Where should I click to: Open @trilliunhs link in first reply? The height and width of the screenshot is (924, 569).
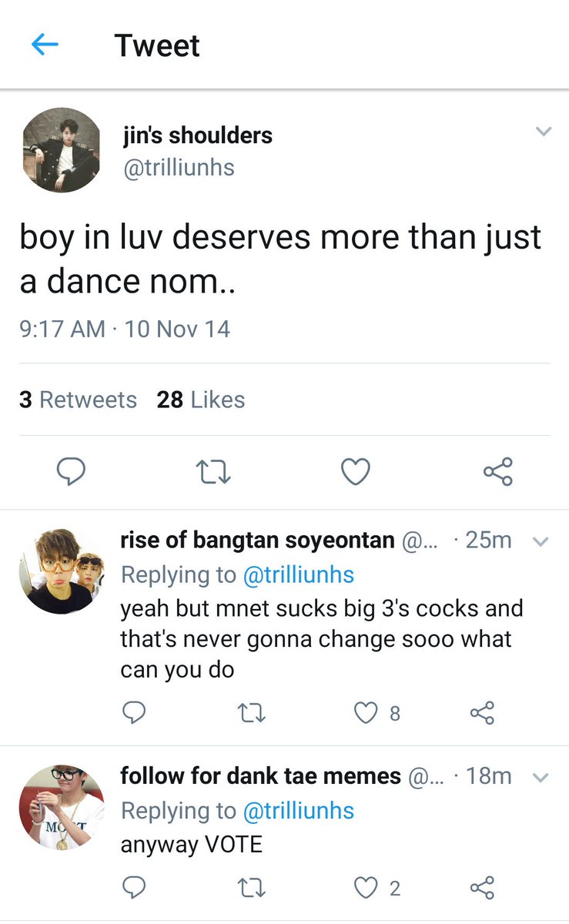299,574
